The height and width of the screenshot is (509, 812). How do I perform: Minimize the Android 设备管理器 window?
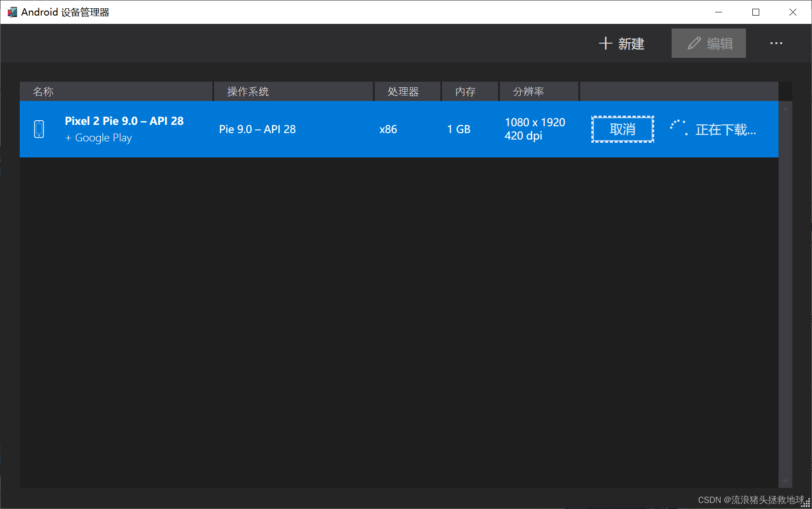pyautogui.click(x=719, y=12)
